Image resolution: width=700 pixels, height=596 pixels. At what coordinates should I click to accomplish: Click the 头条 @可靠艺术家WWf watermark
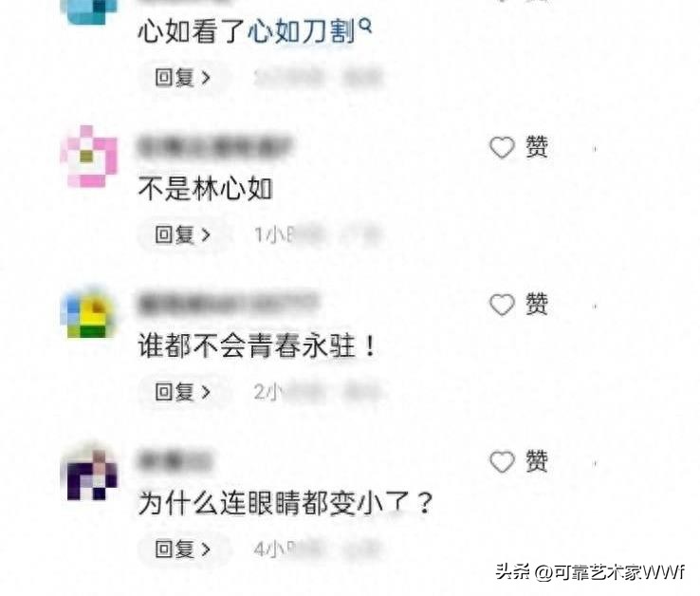pyautogui.click(x=590, y=572)
